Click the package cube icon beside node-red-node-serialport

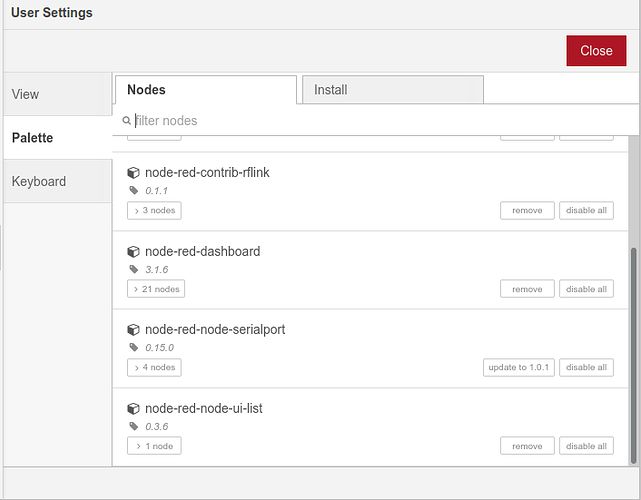coord(133,330)
